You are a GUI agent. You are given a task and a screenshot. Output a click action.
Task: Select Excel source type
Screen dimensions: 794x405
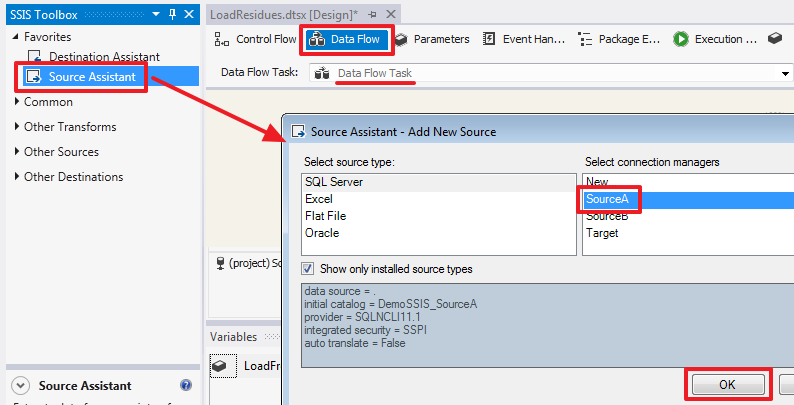pyautogui.click(x=439, y=199)
